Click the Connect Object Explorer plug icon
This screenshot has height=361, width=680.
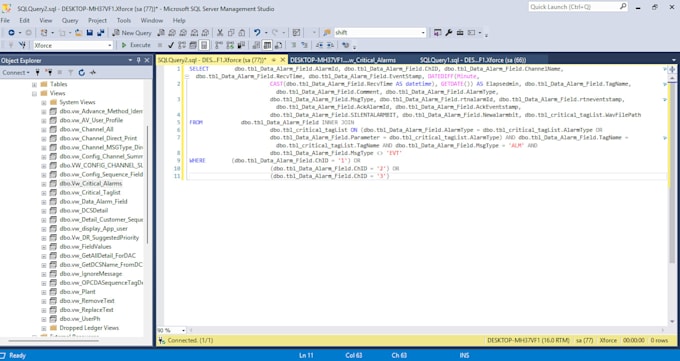point(38,72)
